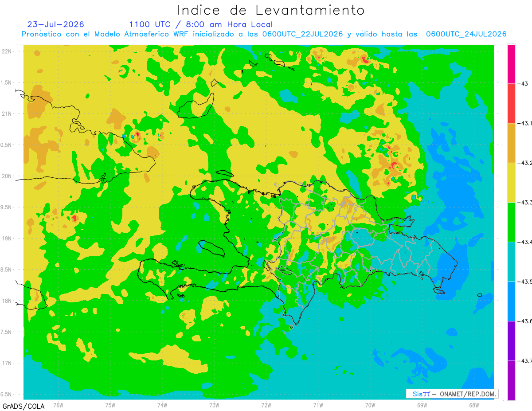Click the "7.5N" latitude label
The image size is (532, 411).
pos(7,332)
